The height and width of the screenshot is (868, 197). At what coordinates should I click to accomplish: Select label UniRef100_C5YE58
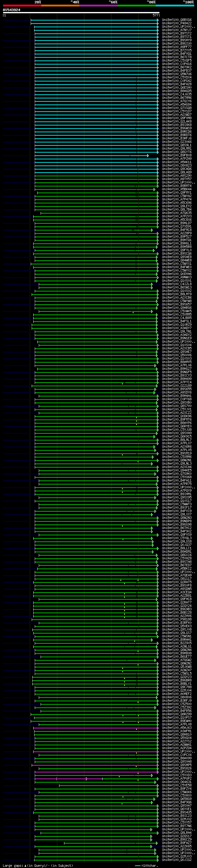pyautogui.click(x=177, y=785)
